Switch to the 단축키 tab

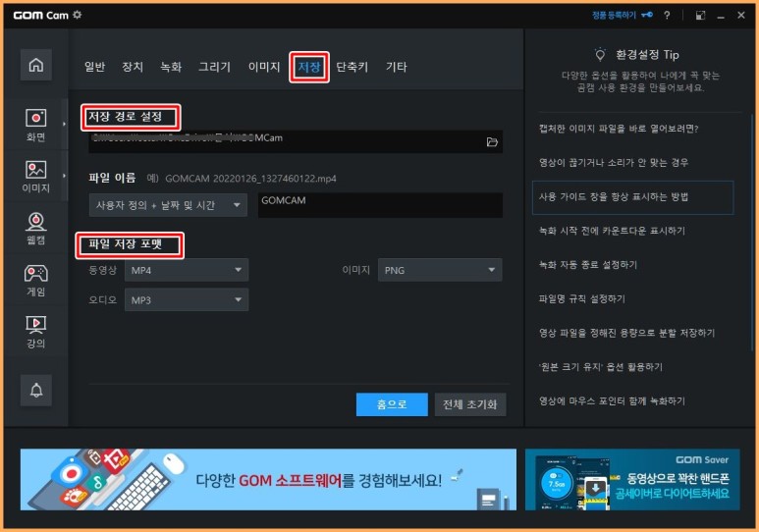(x=352, y=67)
